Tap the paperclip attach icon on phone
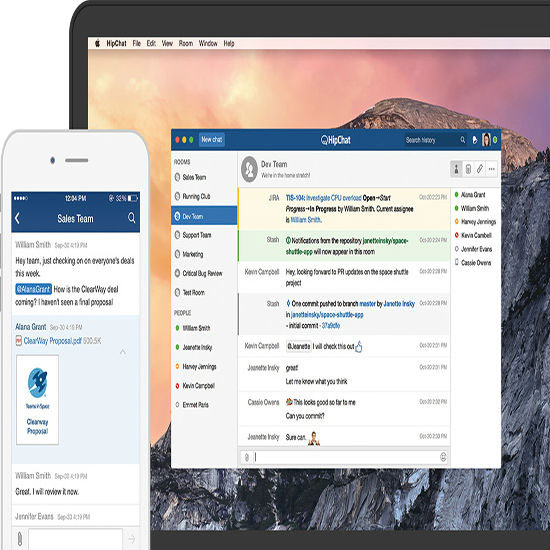 tap(20, 538)
